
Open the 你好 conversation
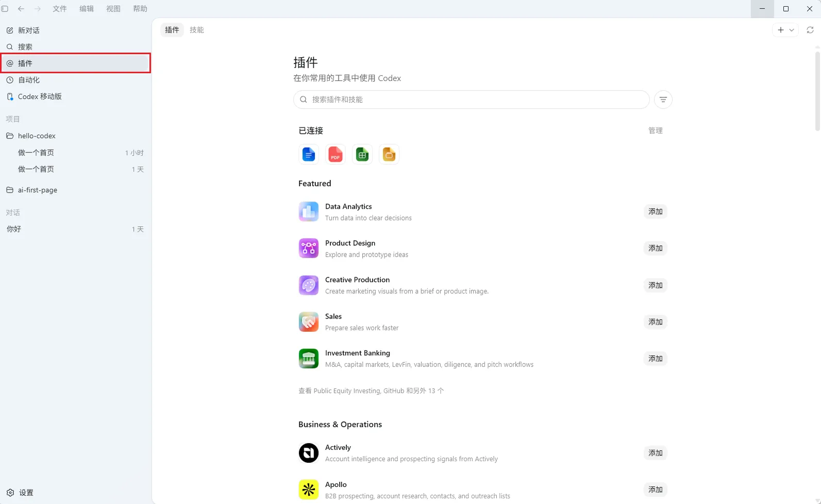76,229
